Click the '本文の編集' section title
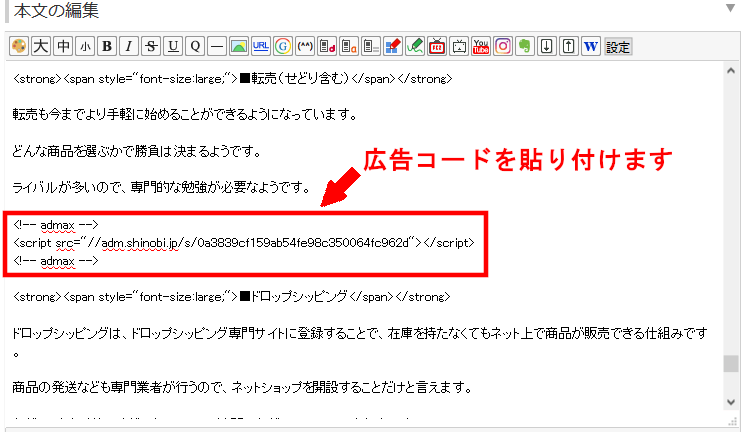The width and height of the screenshot is (744, 432). coord(56,10)
